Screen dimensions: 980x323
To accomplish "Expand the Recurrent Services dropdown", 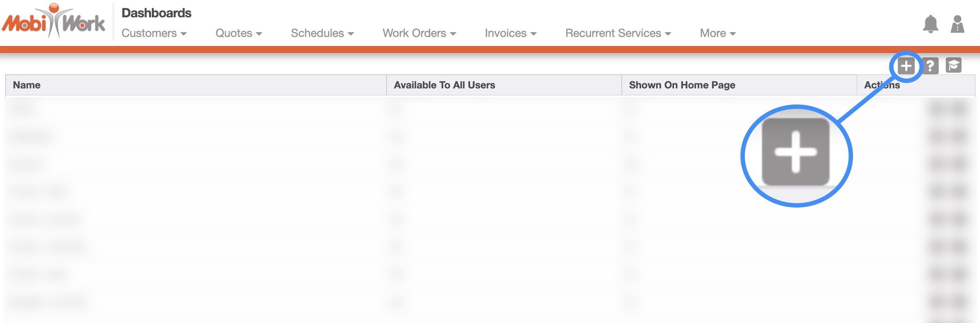I will (618, 33).
